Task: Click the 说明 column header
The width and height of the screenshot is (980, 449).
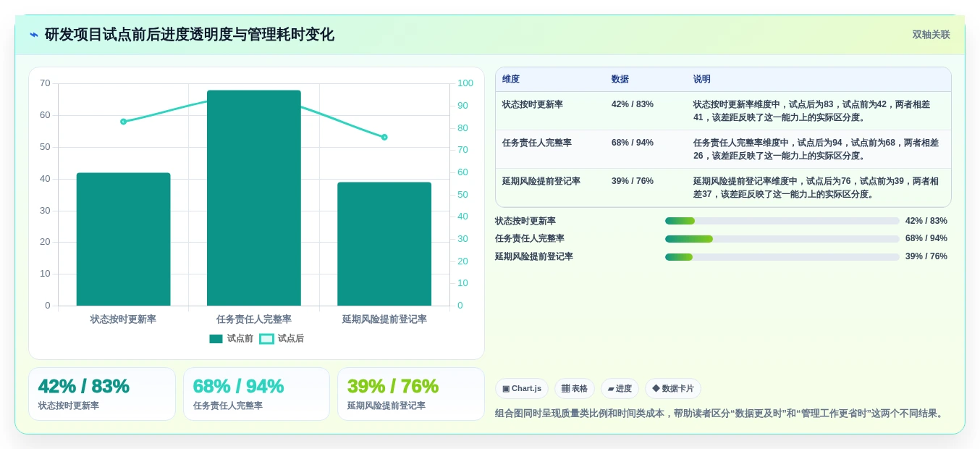Action: (702, 79)
